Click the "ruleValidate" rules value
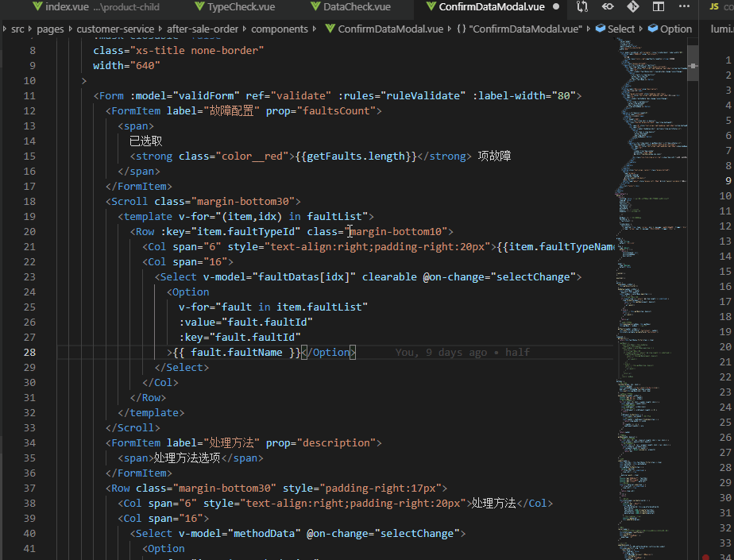 pyautogui.click(x=423, y=95)
